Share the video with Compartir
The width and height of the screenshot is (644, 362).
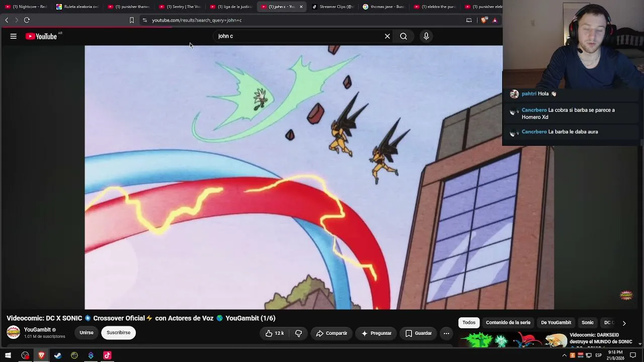click(x=332, y=333)
